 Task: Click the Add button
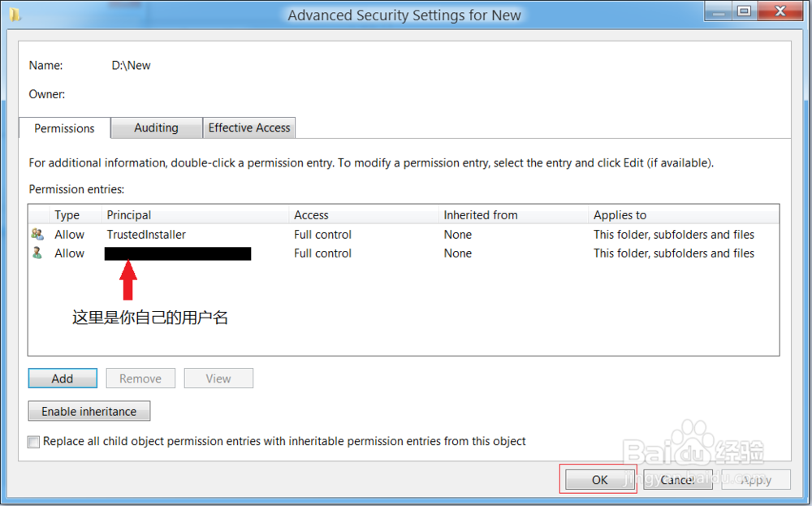point(63,378)
